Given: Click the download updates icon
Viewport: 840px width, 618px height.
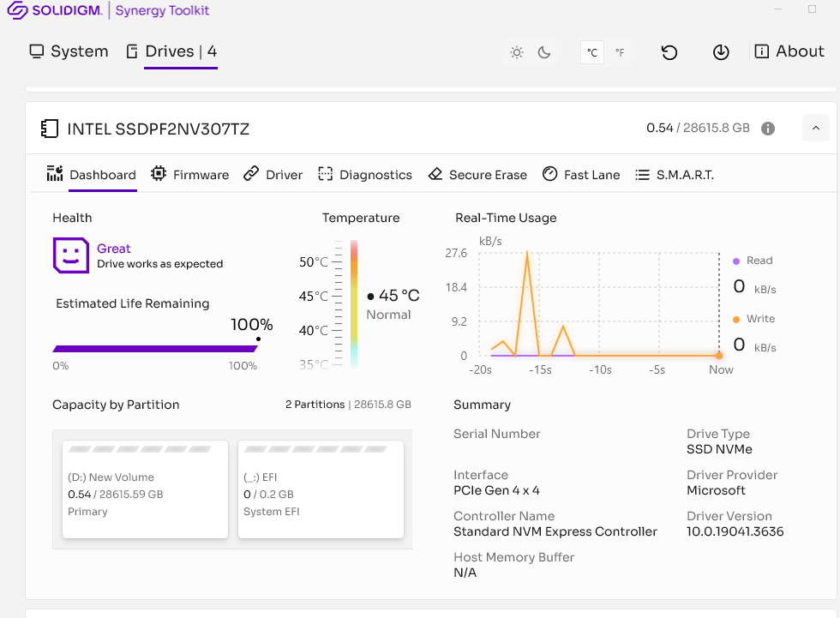Looking at the screenshot, I should 721,52.
